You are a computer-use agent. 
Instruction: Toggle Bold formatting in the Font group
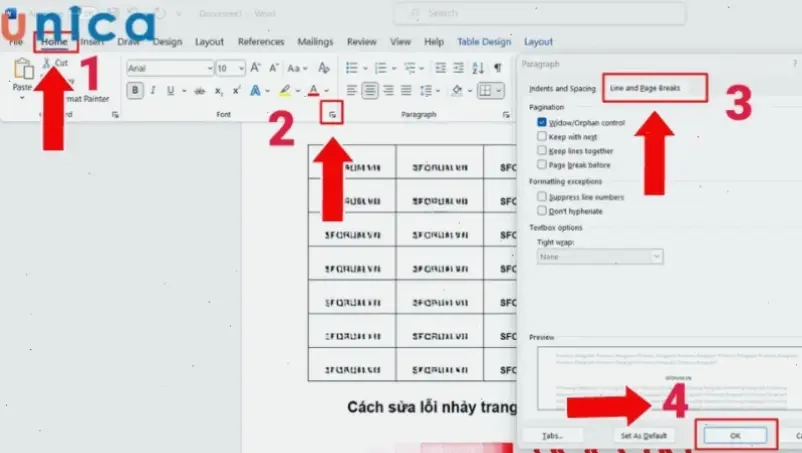click(x=135, y=90)
